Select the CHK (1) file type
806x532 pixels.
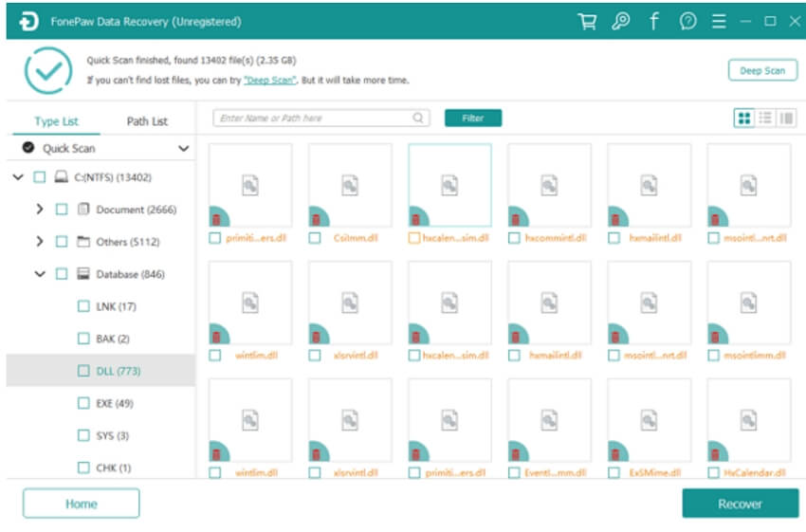coord(114,468)
